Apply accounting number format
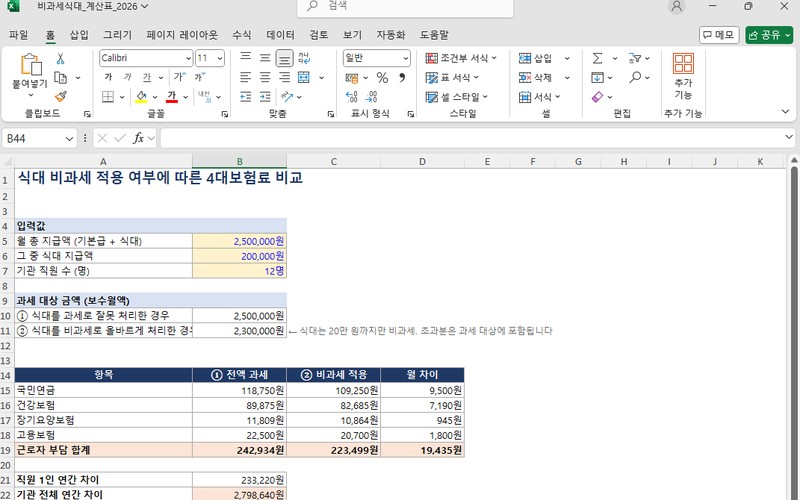Viewport: 800px width, 500px height. pos(352,78)
